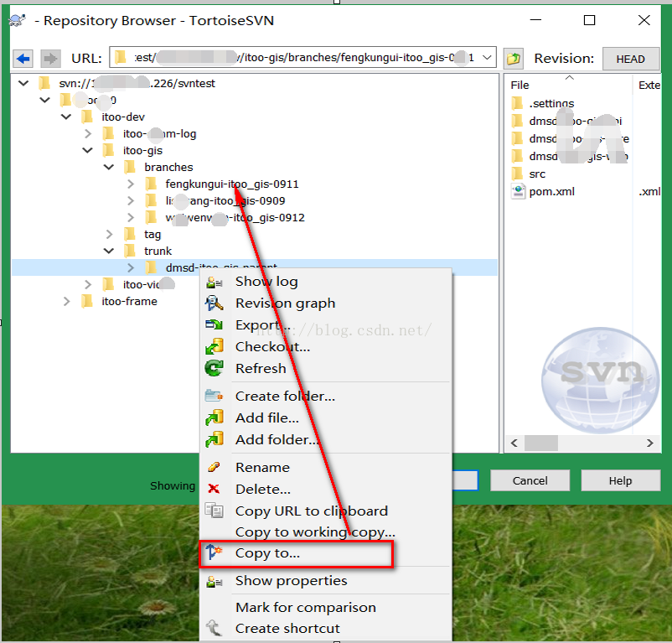
Task: Click the trunk folder icon
Action: (x=129, y=251)
